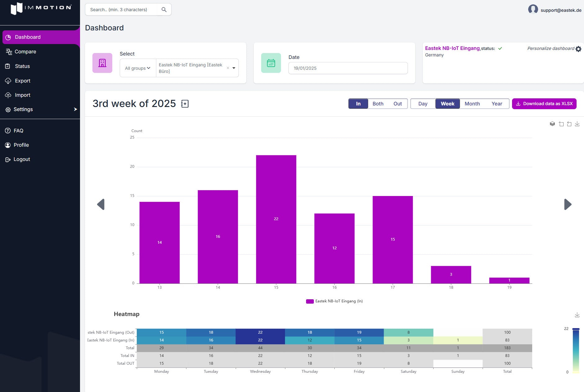This screenshot has height=392, width=584.
Task: Switch the view to Month
Action: coord(472,104)
